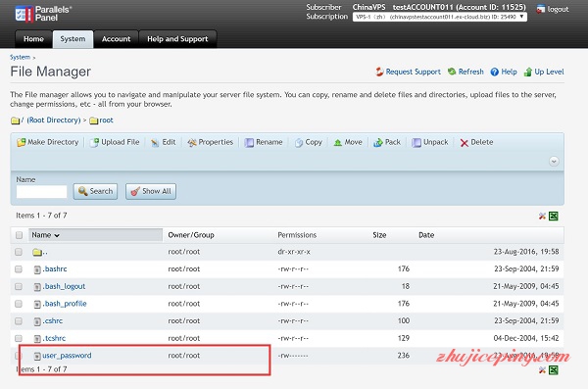
Task: Click the top table settings tools icon
Action: point(542,217)
